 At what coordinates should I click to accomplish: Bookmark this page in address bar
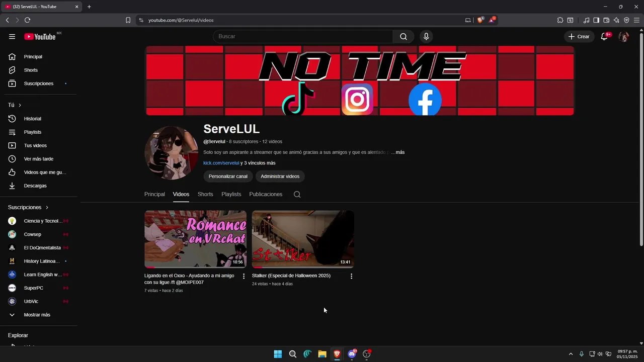click(x=128, y=20)
